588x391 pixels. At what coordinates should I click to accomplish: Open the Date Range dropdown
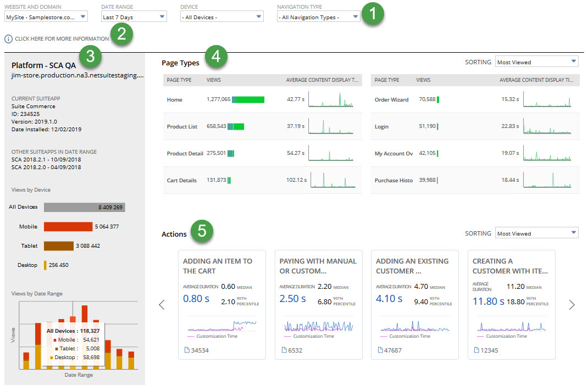tap(134, 17)
